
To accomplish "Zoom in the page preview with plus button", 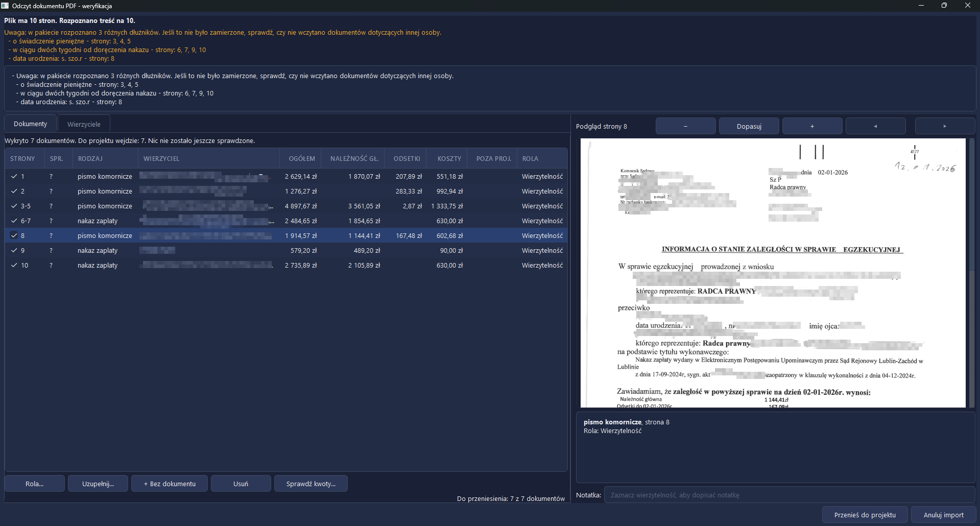I will click(x=812, y=126).
